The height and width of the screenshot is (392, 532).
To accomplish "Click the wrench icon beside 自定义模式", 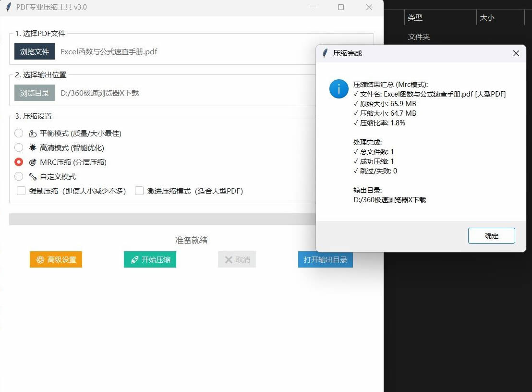I will click(33, 177).
